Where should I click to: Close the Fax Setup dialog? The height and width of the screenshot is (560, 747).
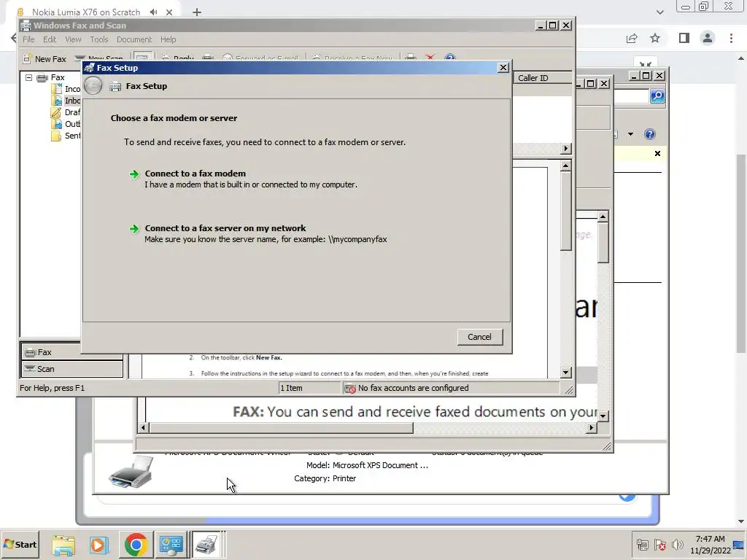click(503, 68)
